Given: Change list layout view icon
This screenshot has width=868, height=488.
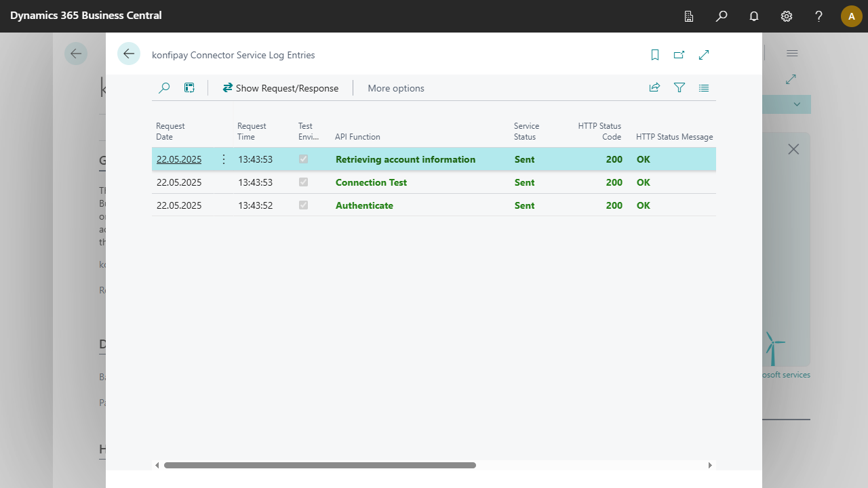Looking at the screenshot, I should (704, 87).
